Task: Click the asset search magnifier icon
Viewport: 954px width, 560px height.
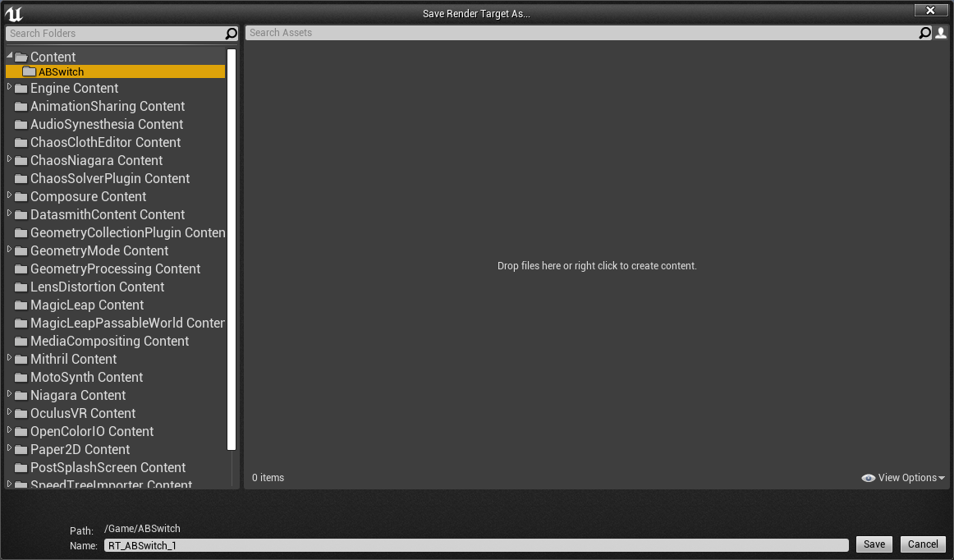Action: [x=925, y=33]
